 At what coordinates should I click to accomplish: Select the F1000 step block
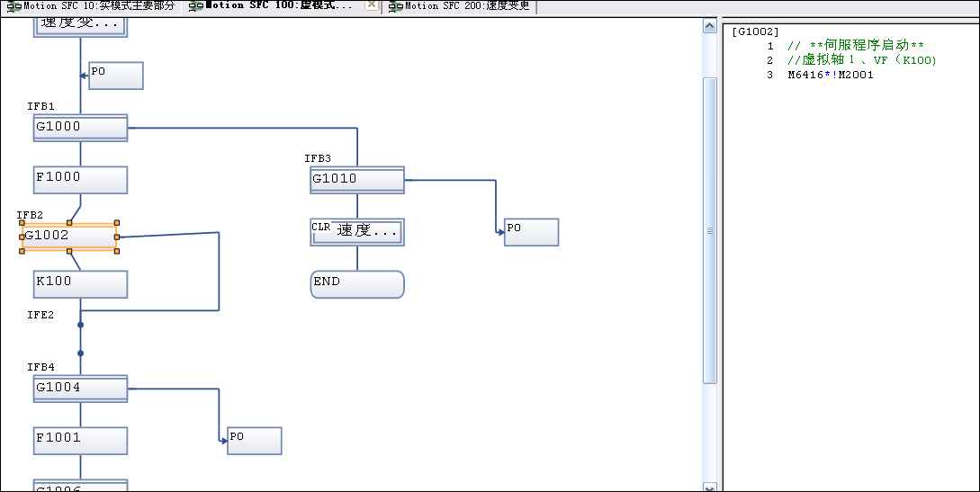pyautogui.click(x=80, y=179)
